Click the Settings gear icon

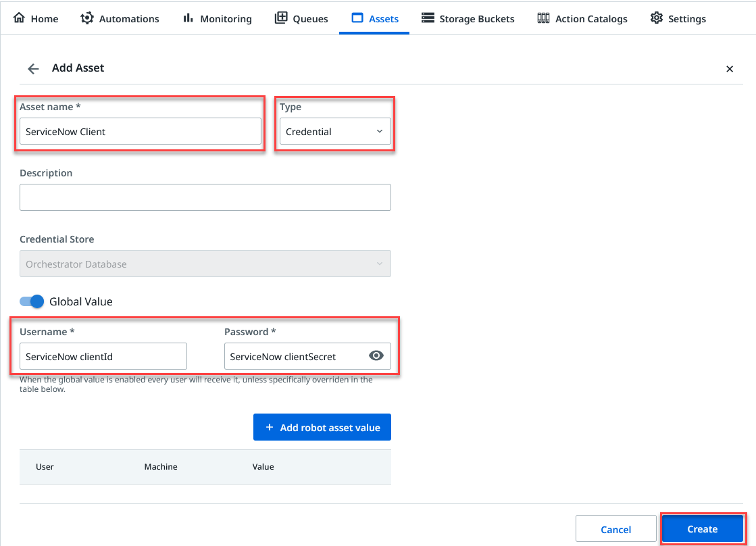click(656, 18)
